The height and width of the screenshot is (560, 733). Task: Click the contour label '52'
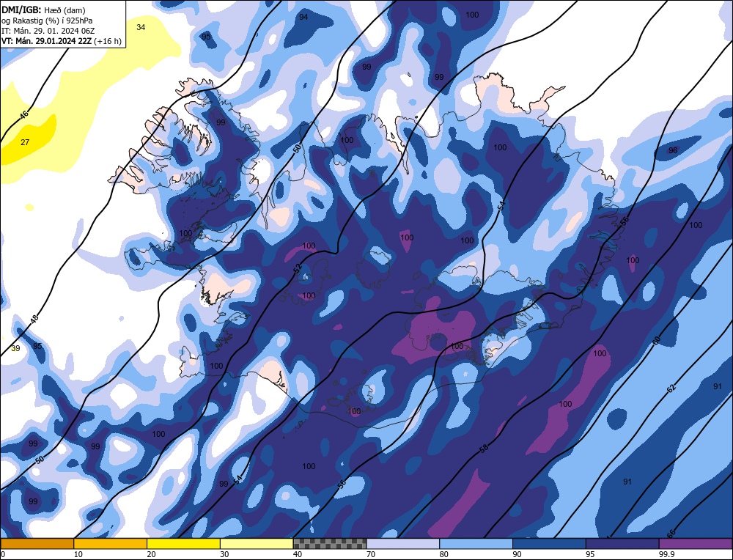pyautogui.click(x=298, y=268)
